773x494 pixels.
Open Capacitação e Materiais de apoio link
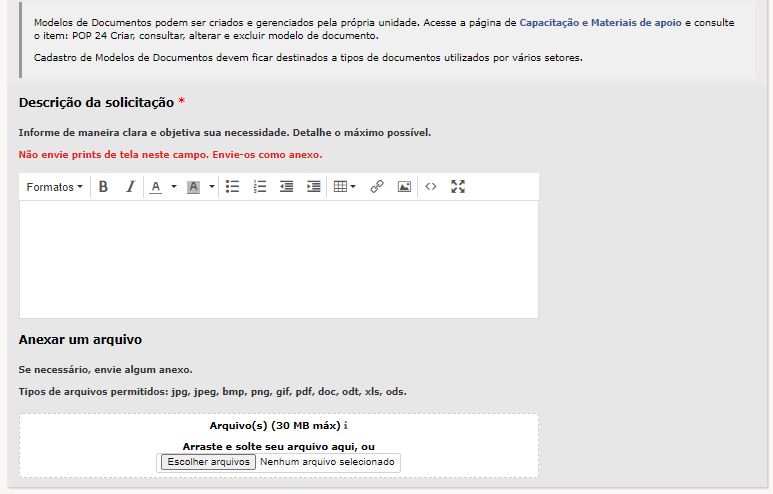click(x=600, y=22)
